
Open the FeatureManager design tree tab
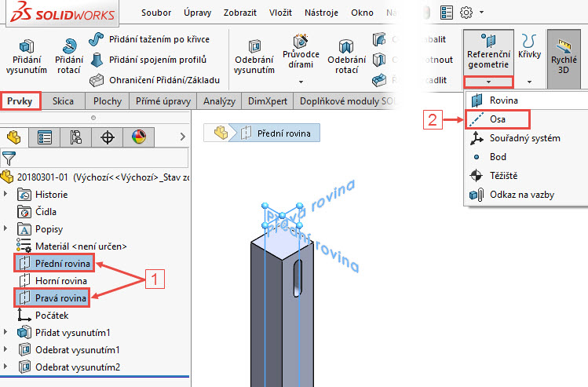[14, 137]
